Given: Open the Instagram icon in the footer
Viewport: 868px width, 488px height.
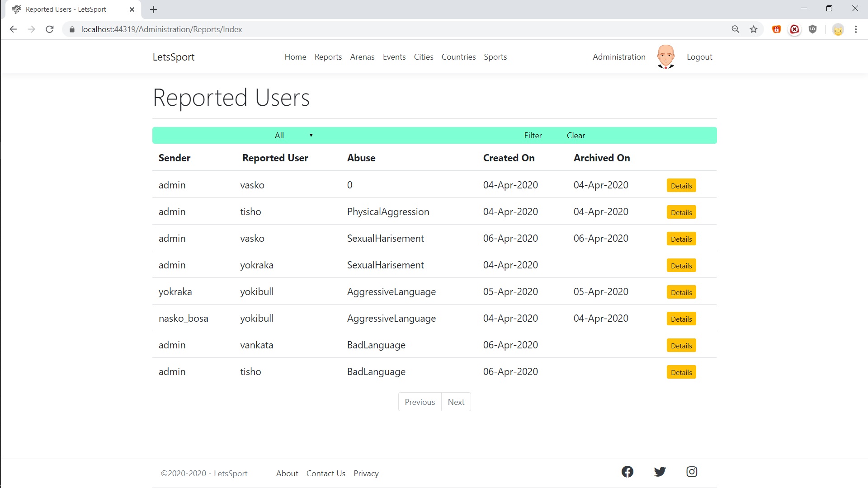Looking at the screenshot, I should click(692, 472).
